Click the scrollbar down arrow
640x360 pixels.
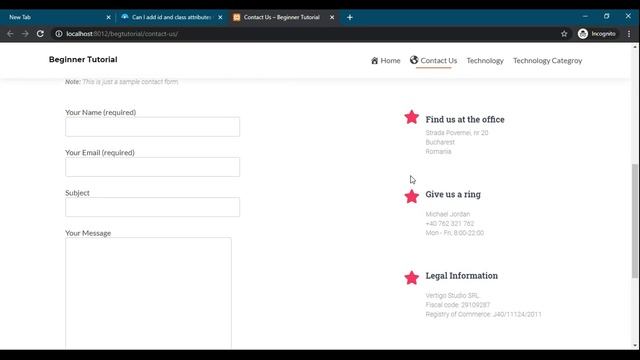635,345
